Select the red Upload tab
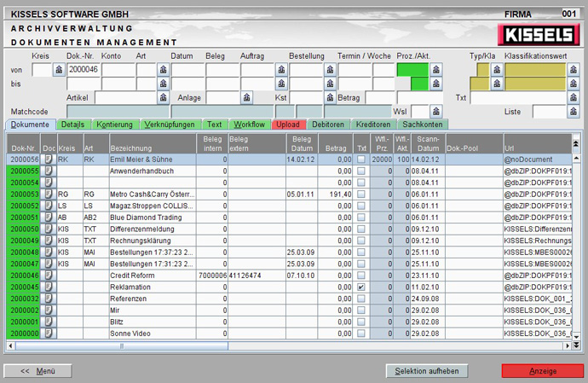Viewport: 588px width, 383px height. point(288,125)
